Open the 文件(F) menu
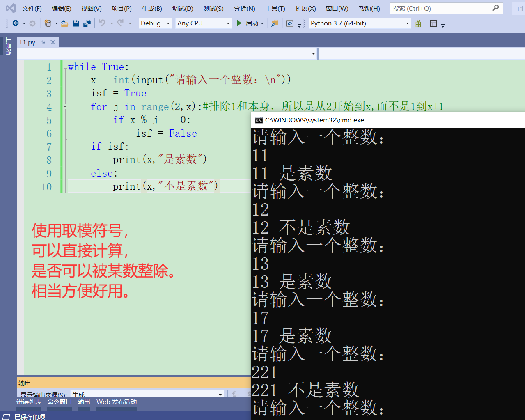 pyautogui.click(x=32, y=8)
